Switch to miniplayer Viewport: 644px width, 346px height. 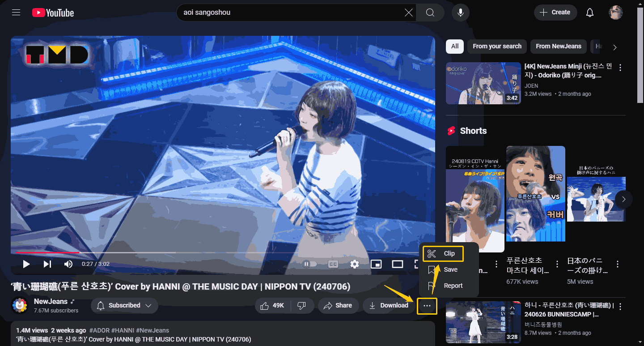[376, 264]
